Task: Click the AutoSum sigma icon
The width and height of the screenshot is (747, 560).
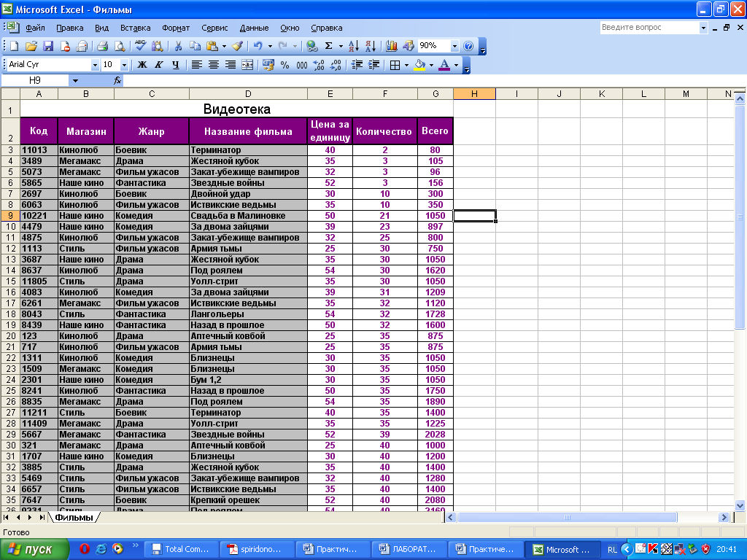Action: tap(329, 46)
